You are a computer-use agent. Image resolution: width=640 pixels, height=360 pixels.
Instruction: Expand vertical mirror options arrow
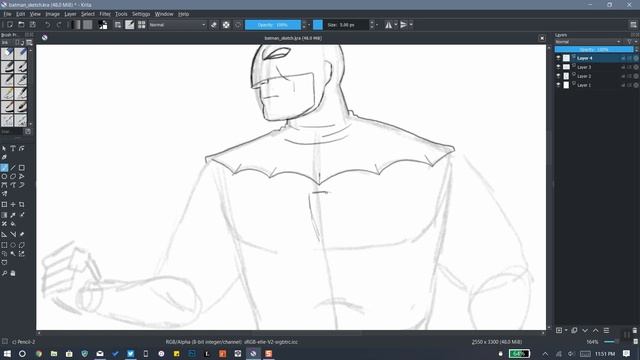tap(411, 25)
